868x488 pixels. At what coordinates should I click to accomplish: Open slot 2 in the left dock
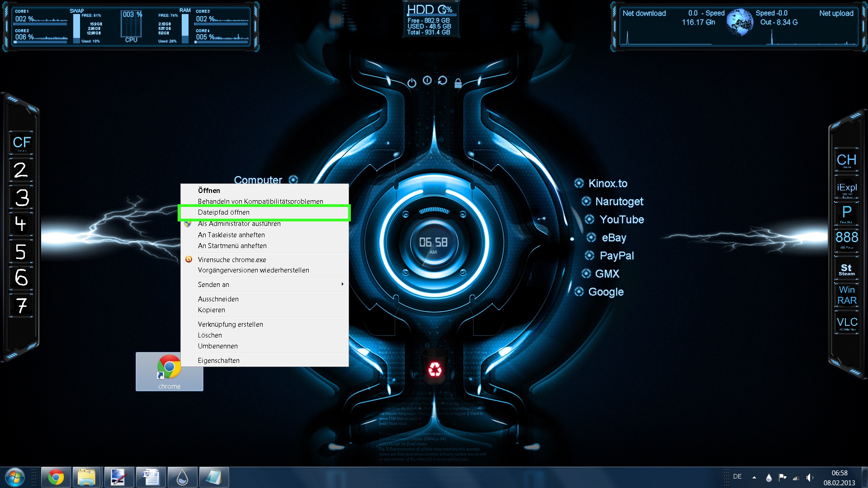point(21,170)
